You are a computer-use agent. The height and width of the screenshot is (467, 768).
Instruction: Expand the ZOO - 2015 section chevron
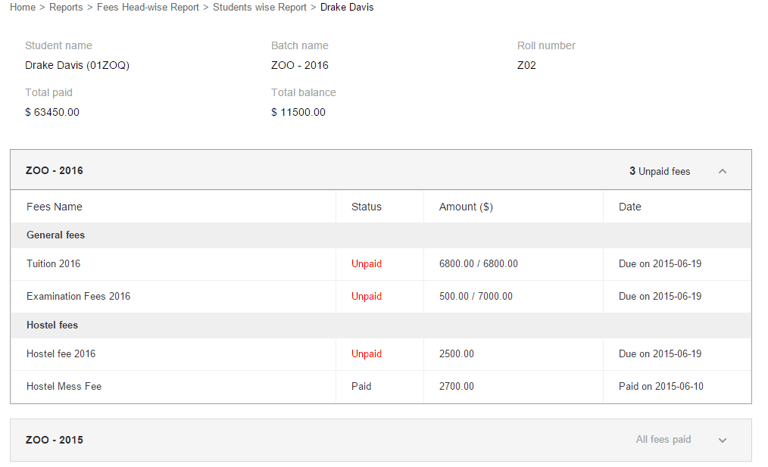[x=722, y=440]
